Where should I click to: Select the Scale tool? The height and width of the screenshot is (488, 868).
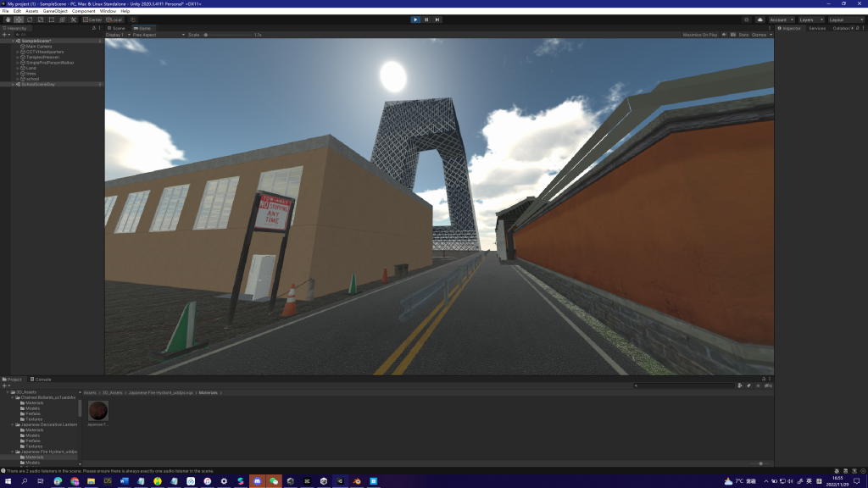tap(41, 19)
